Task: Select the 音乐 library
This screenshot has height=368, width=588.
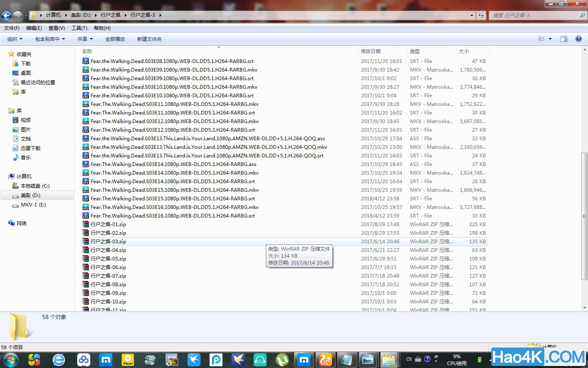Action: [26, 157]
